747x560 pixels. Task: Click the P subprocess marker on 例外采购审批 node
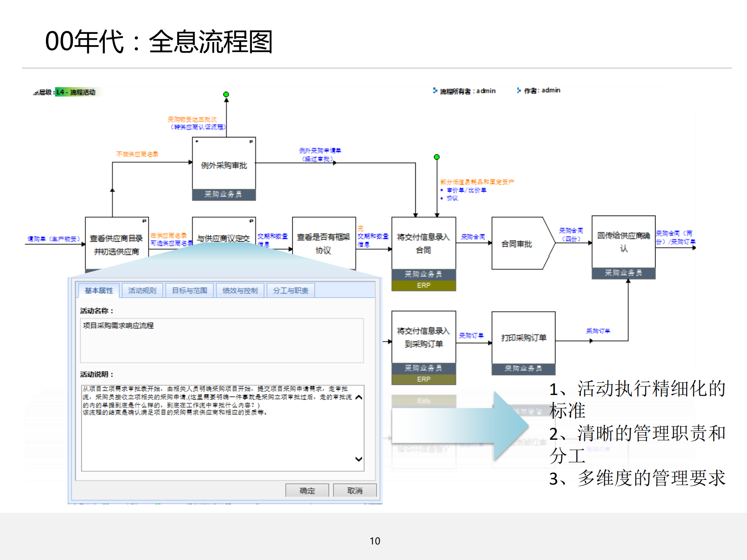(x=251, y=141)
